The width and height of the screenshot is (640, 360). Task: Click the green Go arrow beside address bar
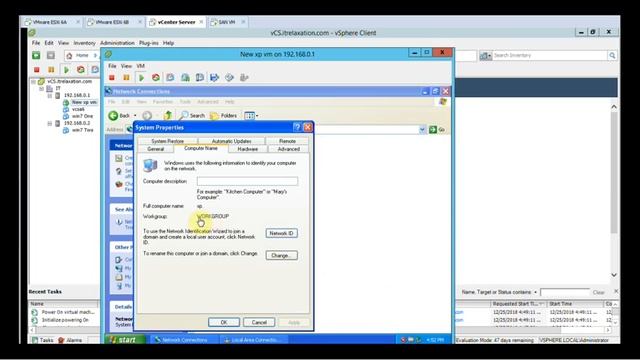point(433,129)
